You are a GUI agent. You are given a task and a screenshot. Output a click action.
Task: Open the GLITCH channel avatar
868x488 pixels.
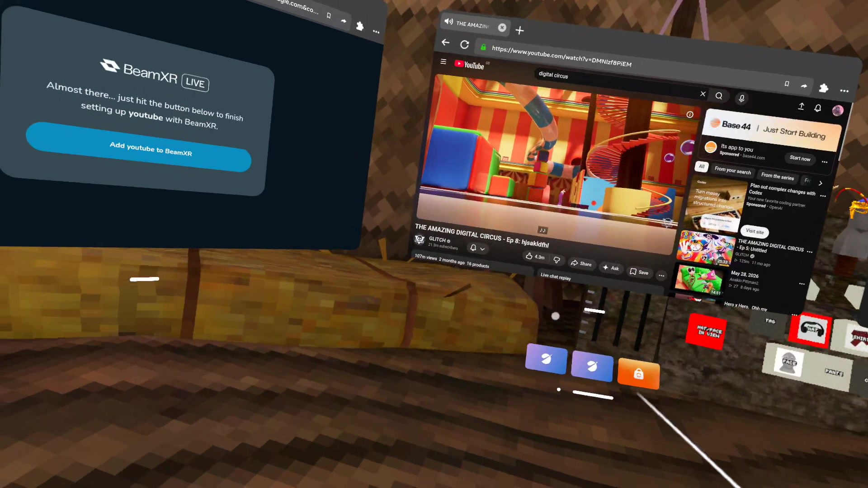(420, 239)
